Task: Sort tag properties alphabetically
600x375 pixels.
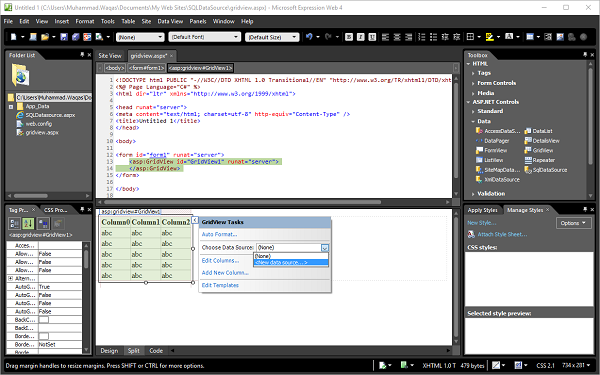Action: 28,223
